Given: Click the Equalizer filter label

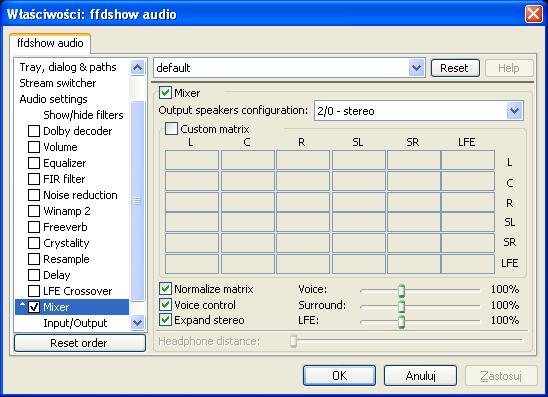Looking at the screenshot, I should tap(65, 163).
